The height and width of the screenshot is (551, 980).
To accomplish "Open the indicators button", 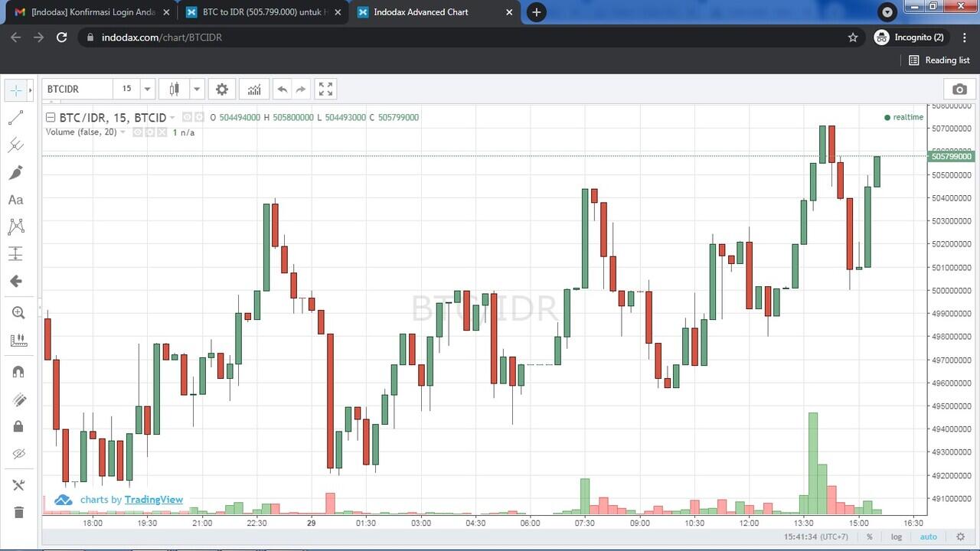I will pos(254,90).
